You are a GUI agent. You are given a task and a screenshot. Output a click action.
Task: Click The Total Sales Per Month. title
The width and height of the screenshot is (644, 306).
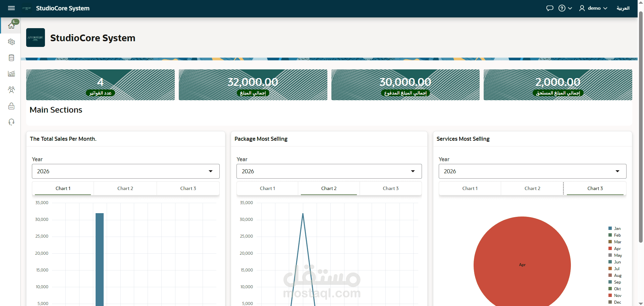tap(63, 139)
